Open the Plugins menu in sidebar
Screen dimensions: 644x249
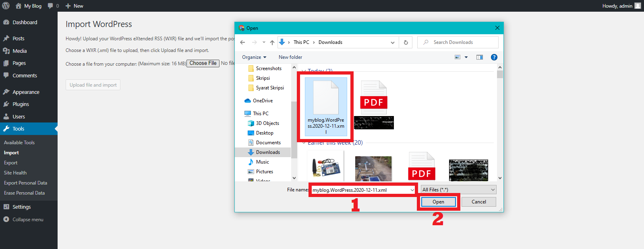[x=21, y=104]
